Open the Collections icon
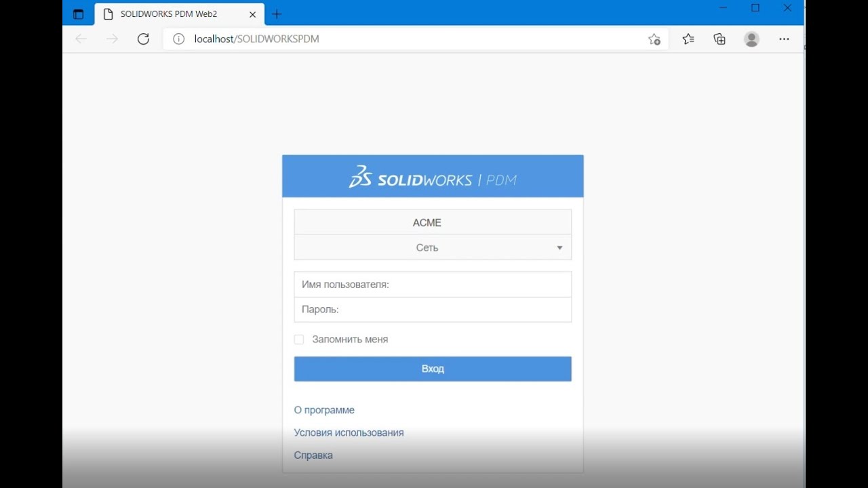This screenshot has height=488, width=868. pos(719,39)
